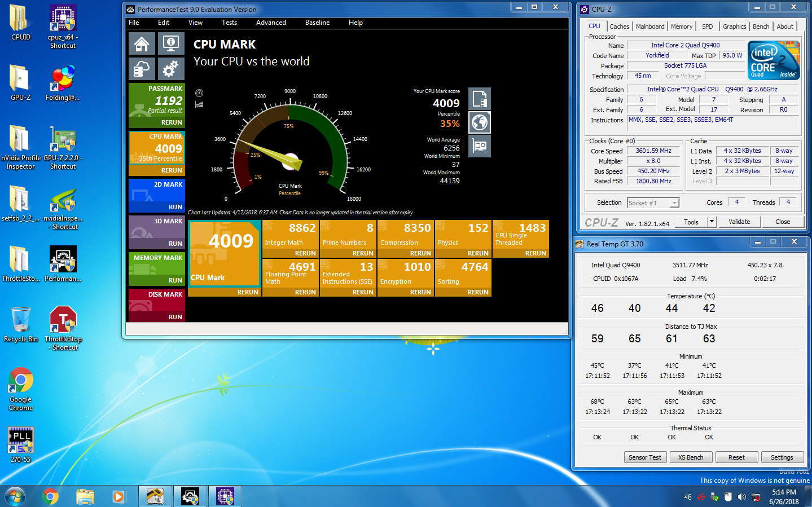Open the system information monitor icon
The image size is (812, 507).
[171, 44]
